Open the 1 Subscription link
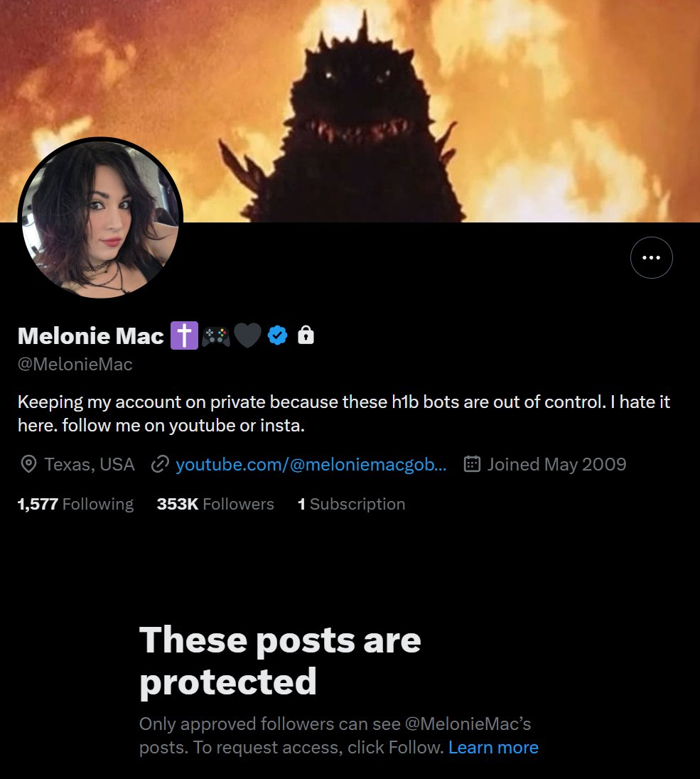700x779 pixels. click(351, 504)
